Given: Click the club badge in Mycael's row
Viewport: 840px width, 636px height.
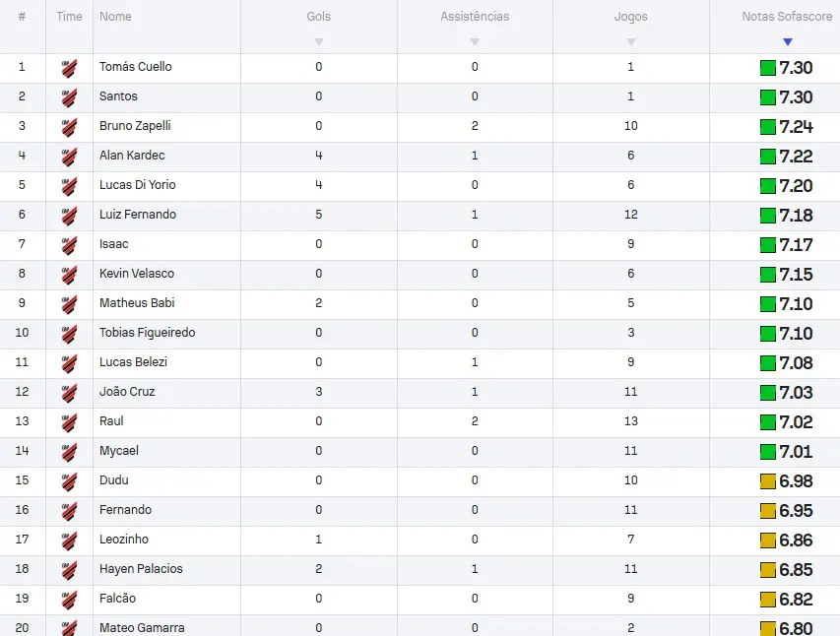Looking at the screenshot, I should point(69,452).
